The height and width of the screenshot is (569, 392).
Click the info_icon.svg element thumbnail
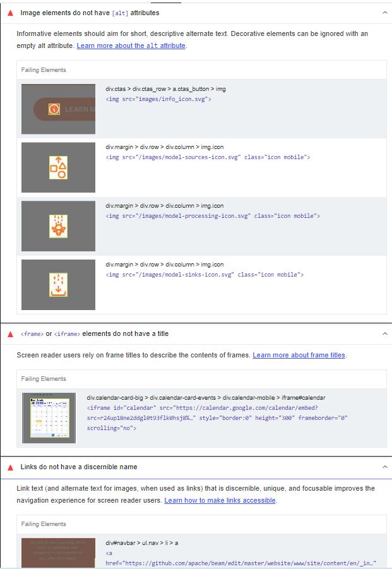58,109
